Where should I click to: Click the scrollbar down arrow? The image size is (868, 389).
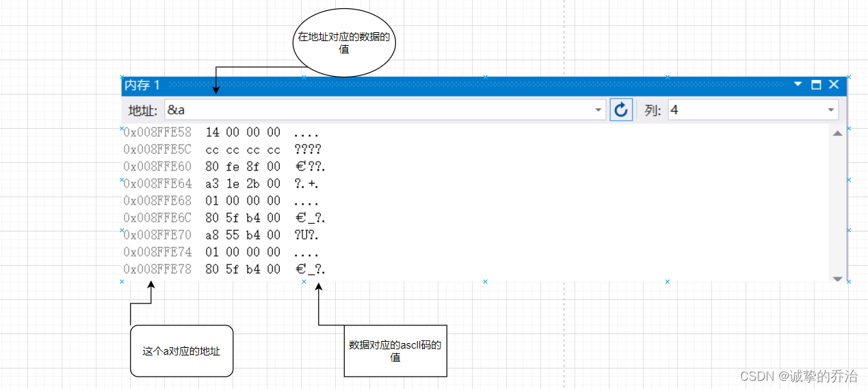pos(837,278)
